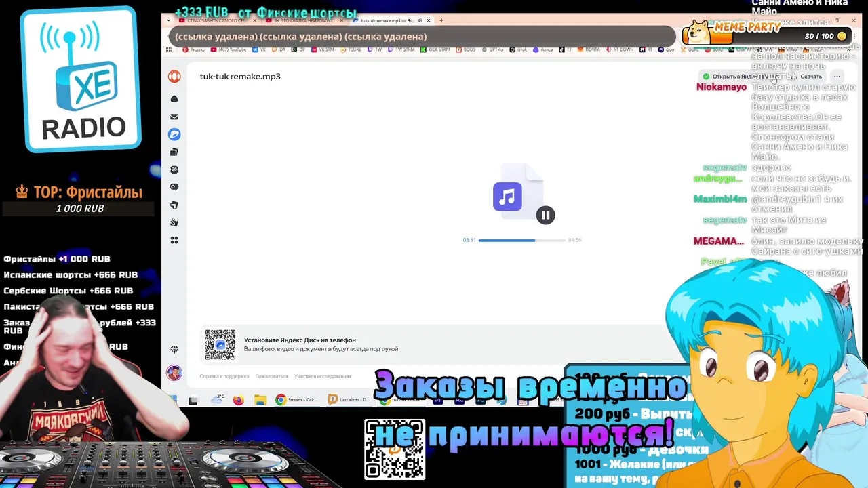Viewport: 868px width, 488px height.
Task: Open the documents icon in sidebar
Action: coord(174,152)
